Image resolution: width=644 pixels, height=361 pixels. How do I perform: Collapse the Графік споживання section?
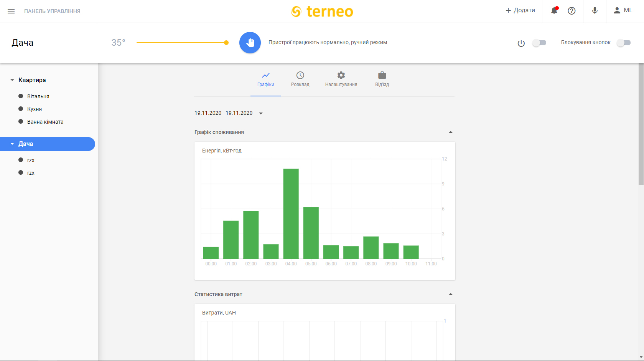point(451,132)
